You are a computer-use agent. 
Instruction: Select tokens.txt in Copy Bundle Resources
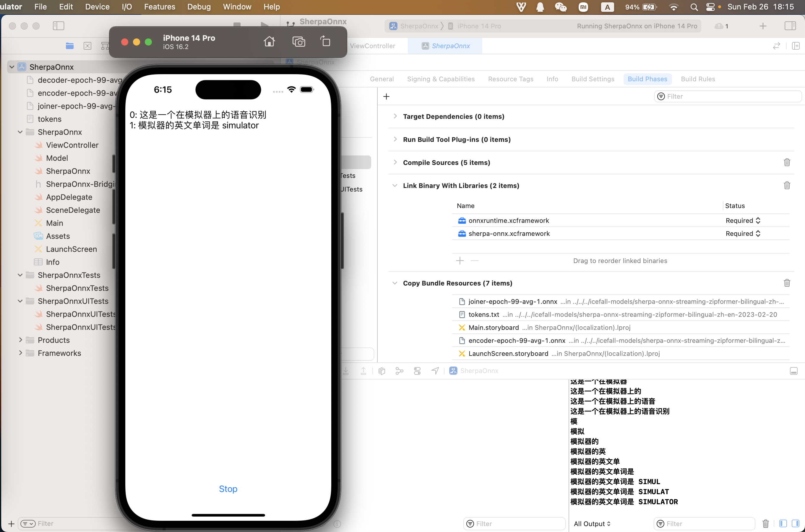point(621,314)
